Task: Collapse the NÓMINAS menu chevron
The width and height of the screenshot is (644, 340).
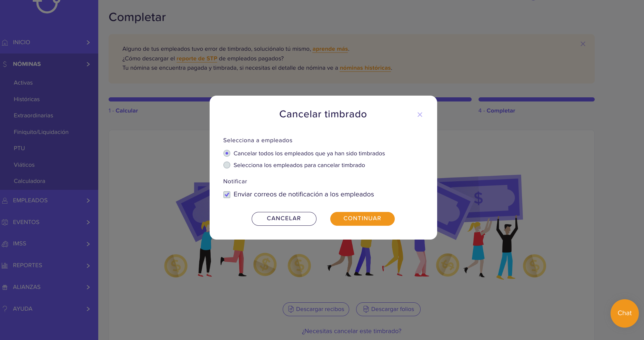Action: 88,64
